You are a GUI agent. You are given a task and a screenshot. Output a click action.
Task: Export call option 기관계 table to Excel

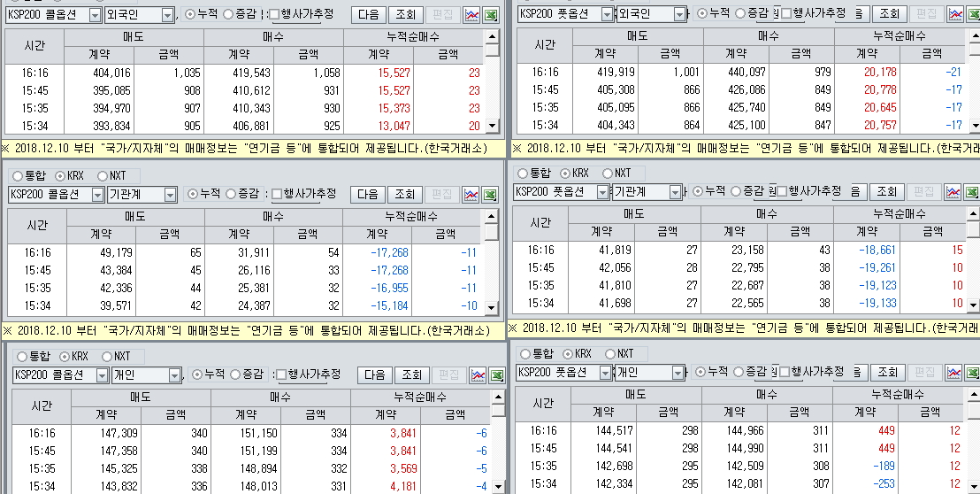[x=491, y=195]
